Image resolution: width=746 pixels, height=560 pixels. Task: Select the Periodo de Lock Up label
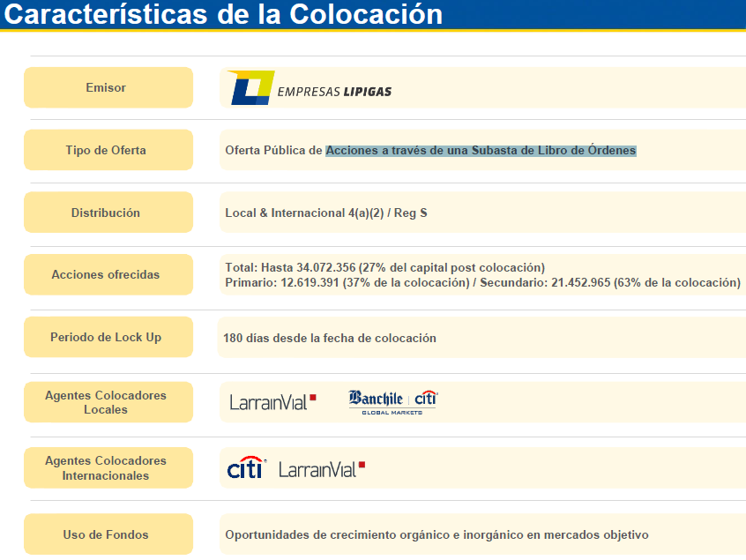tap(108, 337)
